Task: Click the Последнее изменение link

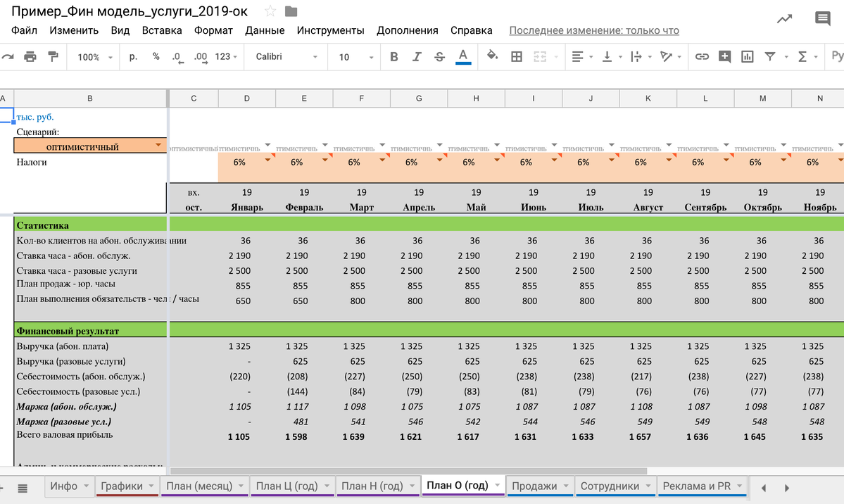Action: 593,30
